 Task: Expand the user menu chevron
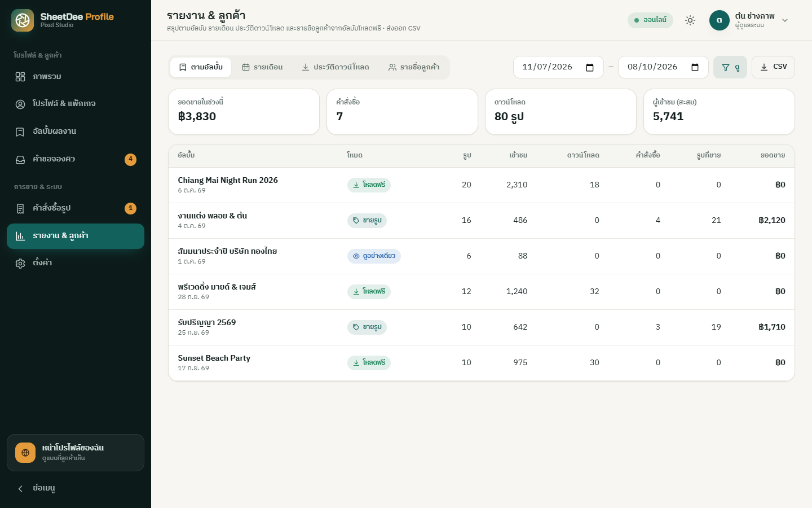pyautogui.click(x=785, y=20)
